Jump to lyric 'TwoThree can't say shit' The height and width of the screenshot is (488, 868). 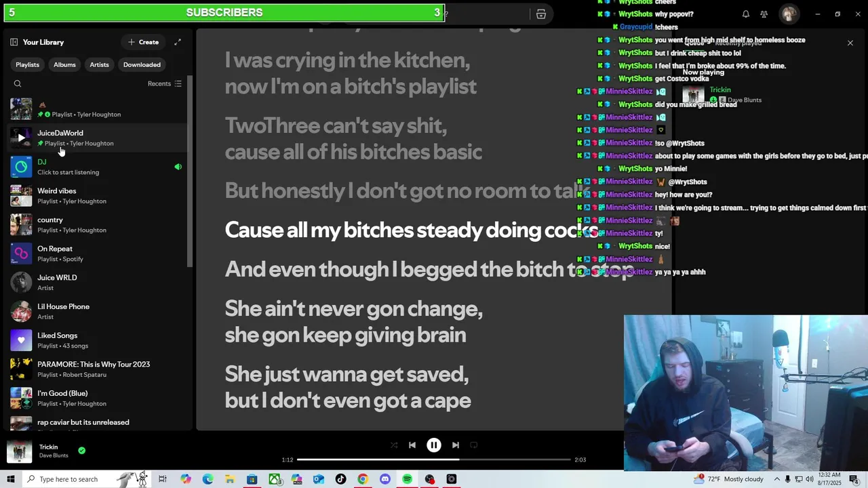353,138
